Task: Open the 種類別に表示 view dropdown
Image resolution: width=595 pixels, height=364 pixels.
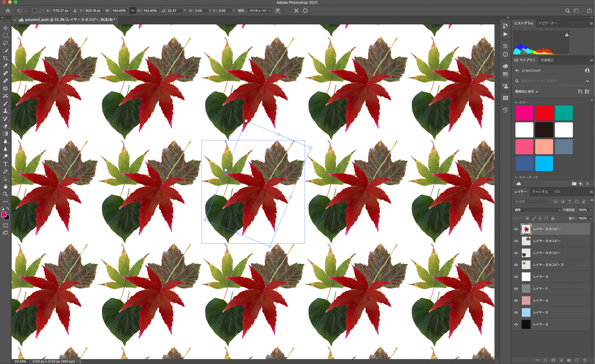Action: (527, 92)
